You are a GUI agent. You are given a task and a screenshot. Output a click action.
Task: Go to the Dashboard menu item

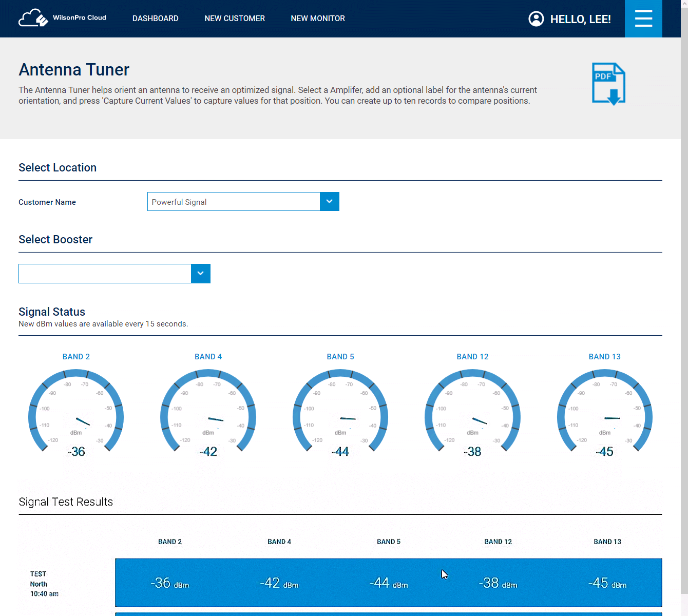155,18
